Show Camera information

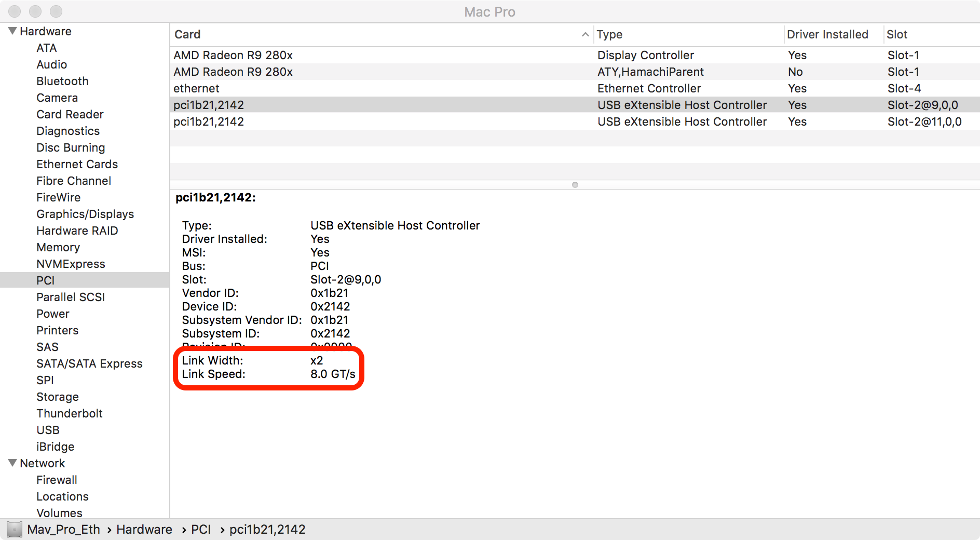tap(57, 98)
